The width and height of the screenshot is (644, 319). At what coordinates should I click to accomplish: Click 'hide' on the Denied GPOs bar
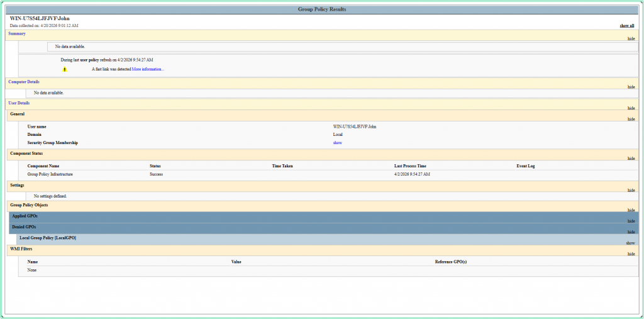click(631, 232)
